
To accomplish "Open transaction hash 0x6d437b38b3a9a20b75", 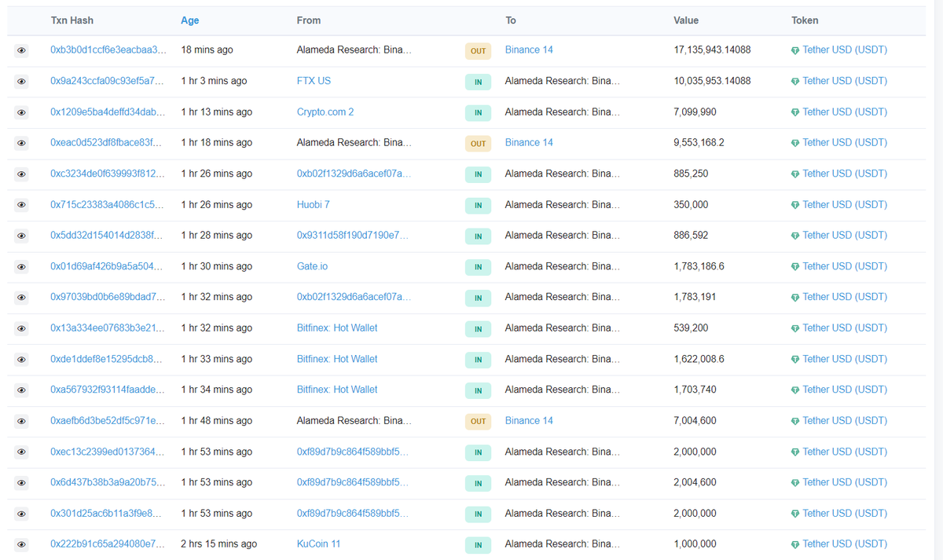I will 108,482.
